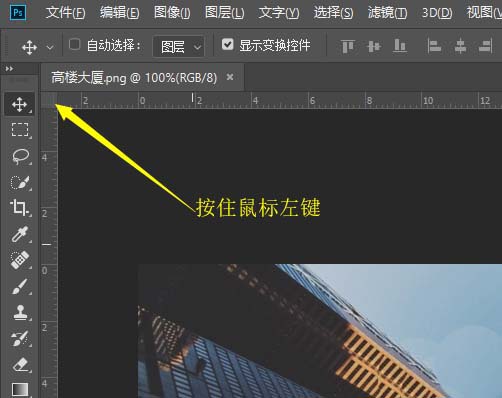Viewport: 502px width, 398px height.
Task: Open the 文字(Y) menu
Action: point(279,13)
